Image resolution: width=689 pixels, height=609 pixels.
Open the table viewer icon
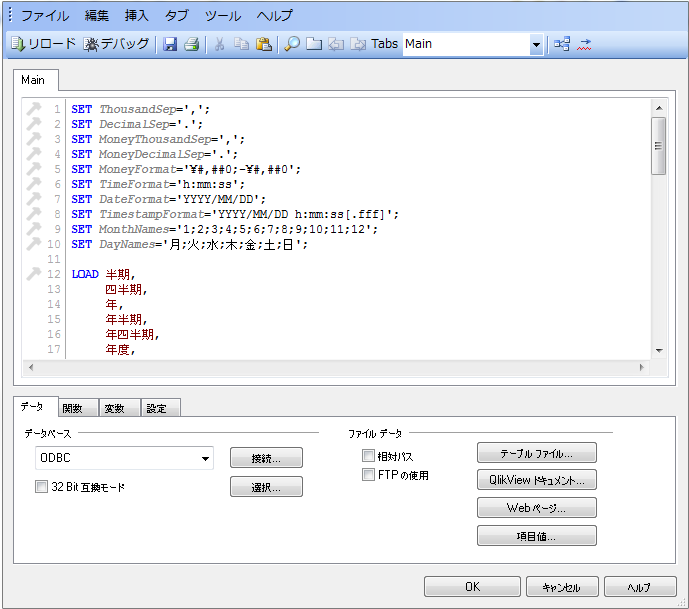tap(562, 44)
